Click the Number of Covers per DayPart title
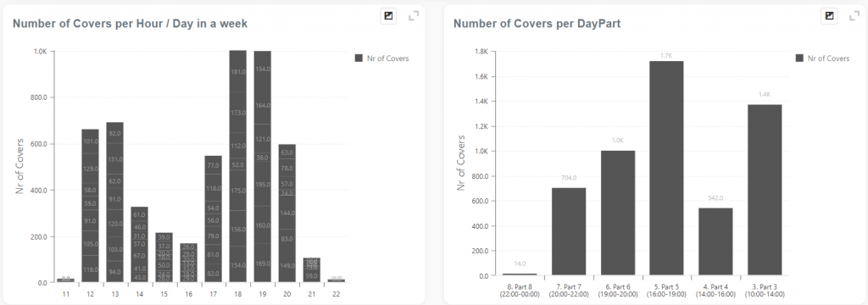 point(537,24)
